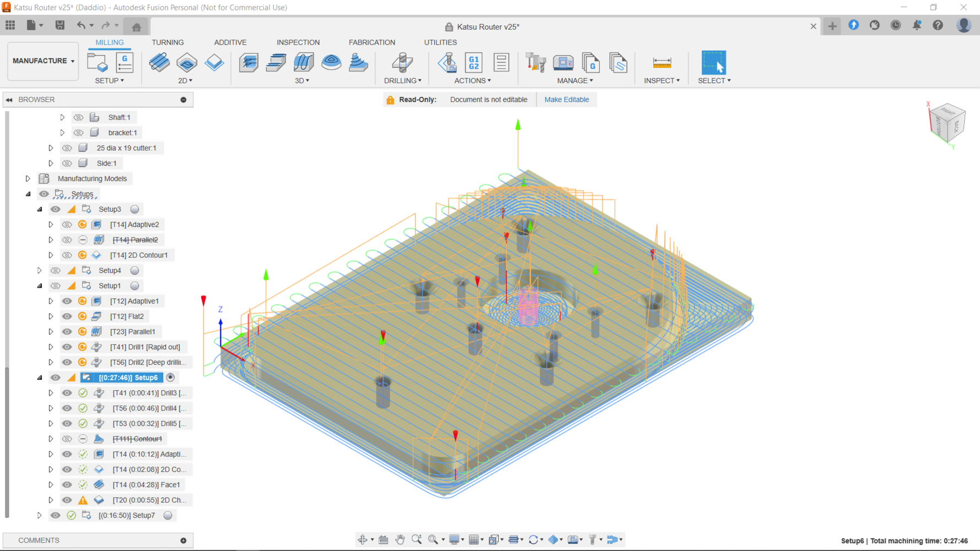This screenshot has width=980, height=551.
Task: Open the notifications bell icon
Action: (x=917, y=25)
